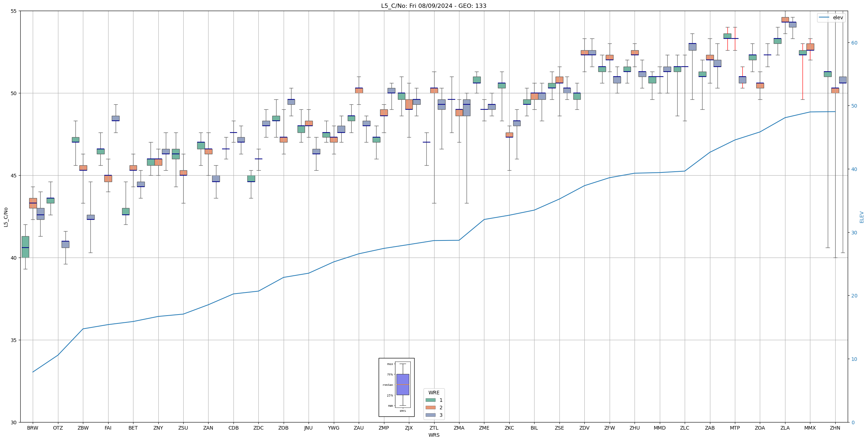
Task: Click the 60 tick on right elevation axis
Action: (854, 43)
